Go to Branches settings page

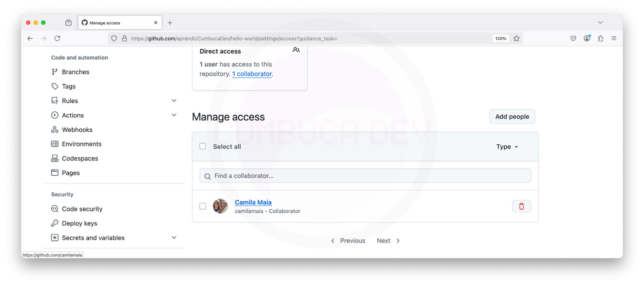click(x=75, y=72)
